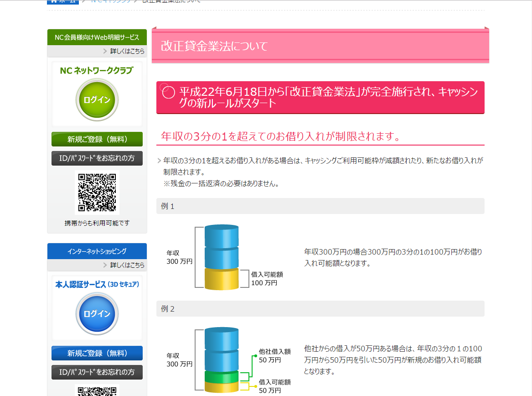Click the 借入可能額 50 万円 label

tap(275, 386)
